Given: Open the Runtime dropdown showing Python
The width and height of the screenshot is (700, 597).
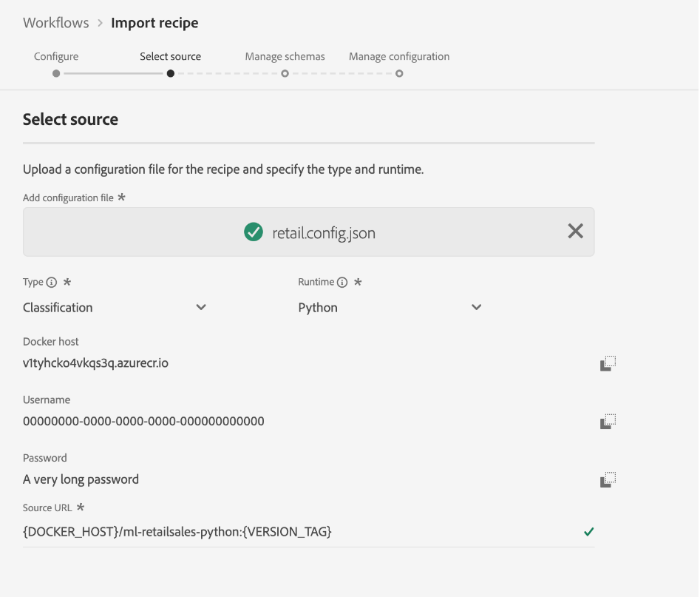Looking at the screenshot, I should (x=390, y=308).
